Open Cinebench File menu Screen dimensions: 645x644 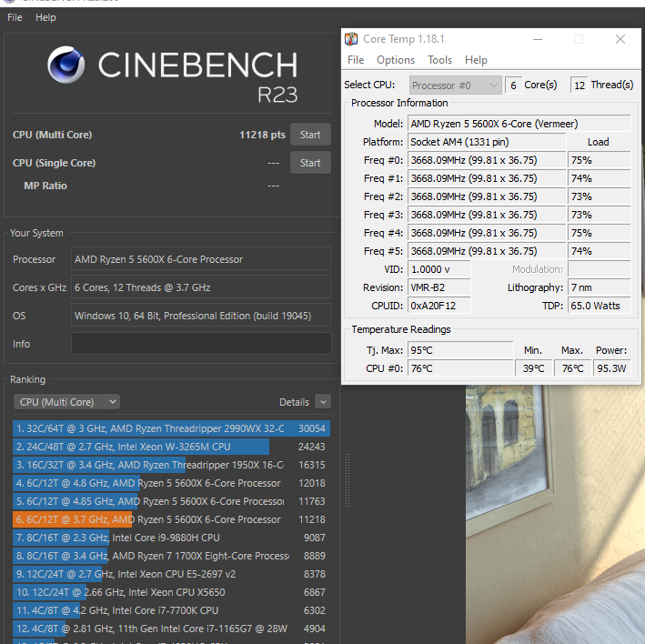click(x=15, y=17)
